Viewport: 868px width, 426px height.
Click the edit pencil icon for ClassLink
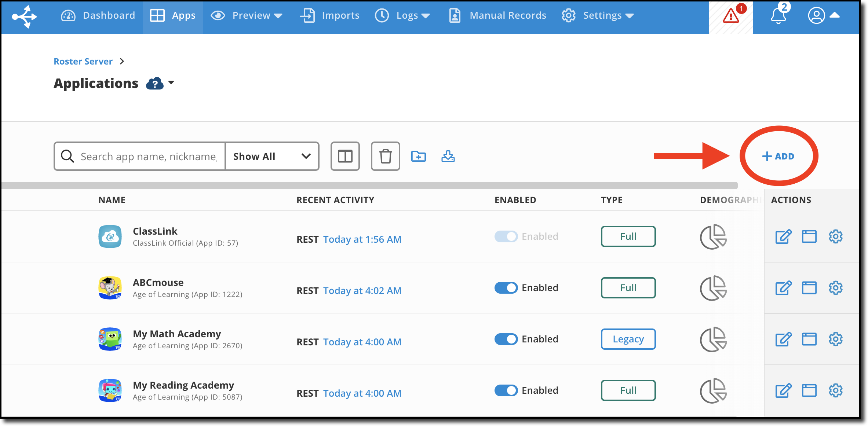783,236
